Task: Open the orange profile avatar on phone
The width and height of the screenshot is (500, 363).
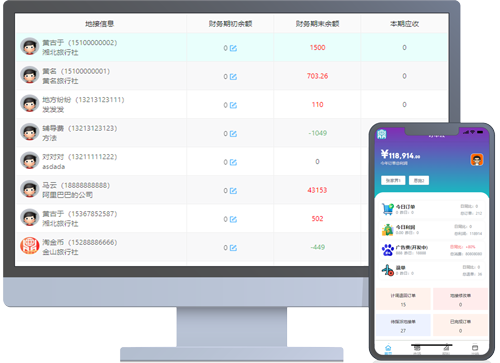Action: pos(477,160)
